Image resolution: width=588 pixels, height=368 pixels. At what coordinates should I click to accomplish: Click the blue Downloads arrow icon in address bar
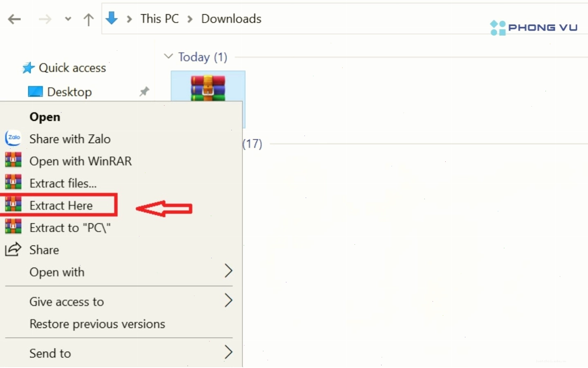(112, 18)
